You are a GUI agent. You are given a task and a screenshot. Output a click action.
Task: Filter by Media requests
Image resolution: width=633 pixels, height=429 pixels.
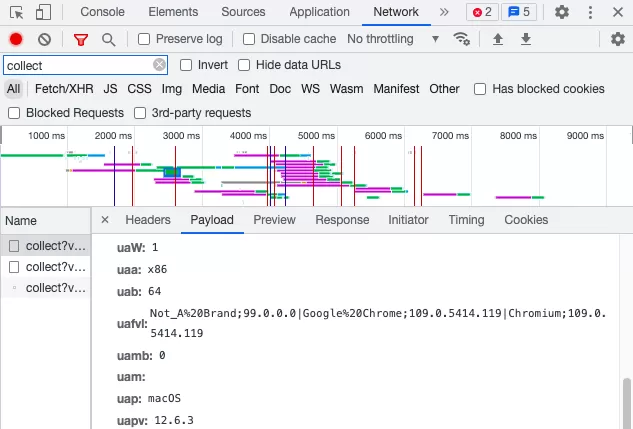tap(208, 89)
